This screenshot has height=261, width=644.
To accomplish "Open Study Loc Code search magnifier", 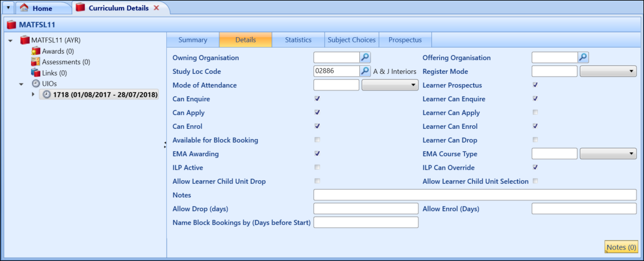I will 365,71.
